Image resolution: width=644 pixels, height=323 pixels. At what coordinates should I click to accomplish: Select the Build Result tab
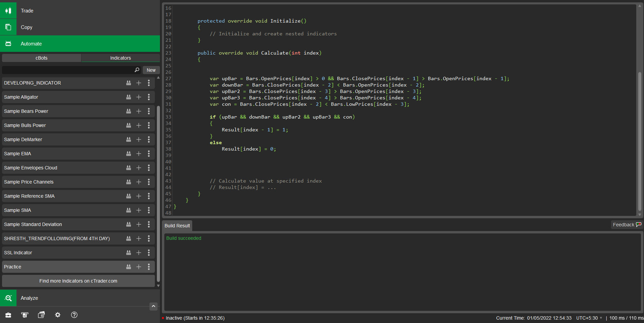point(177,226)
